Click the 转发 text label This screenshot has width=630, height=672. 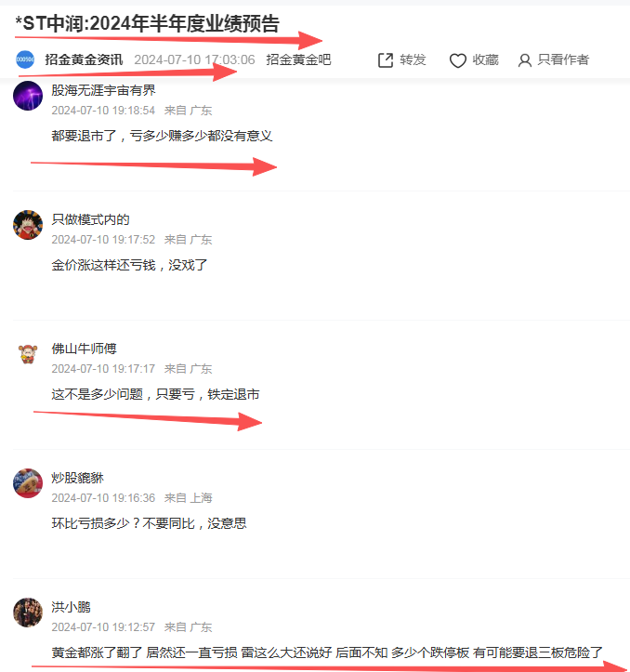413,59
